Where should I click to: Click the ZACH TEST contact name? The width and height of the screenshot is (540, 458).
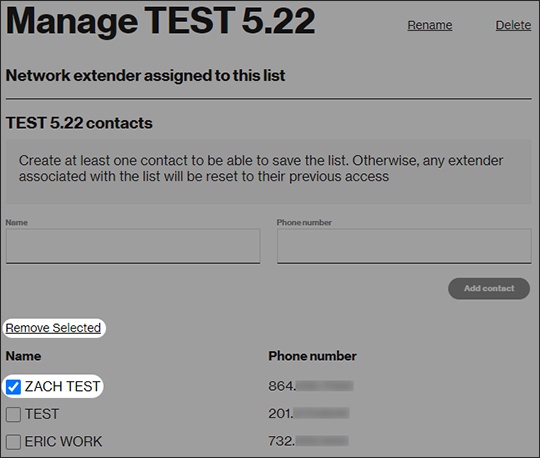62,386
